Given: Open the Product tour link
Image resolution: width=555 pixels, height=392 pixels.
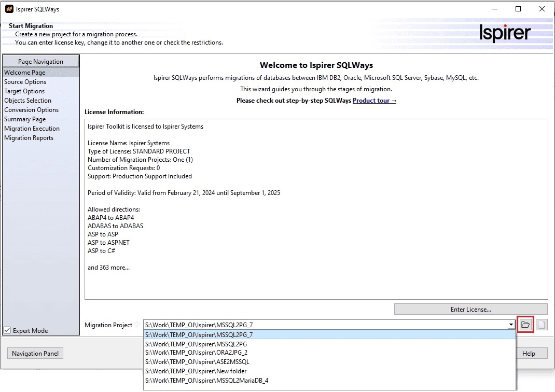Looking at the screenshot, I should 374,101.
